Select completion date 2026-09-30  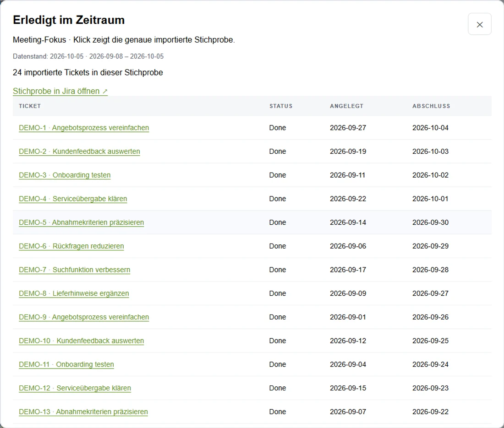(430, 222)
